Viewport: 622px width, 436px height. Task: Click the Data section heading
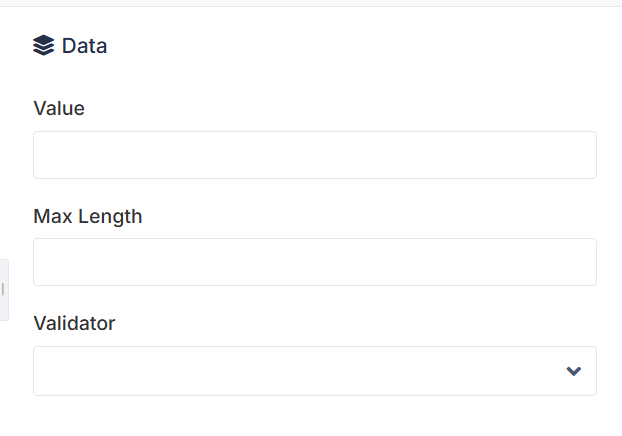(84, 46)
